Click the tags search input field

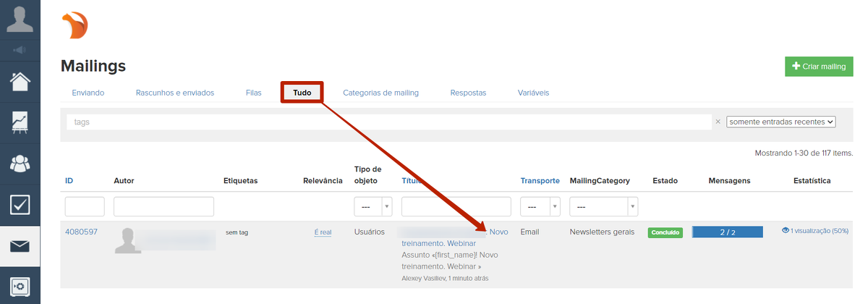click(x=388, y=122)
